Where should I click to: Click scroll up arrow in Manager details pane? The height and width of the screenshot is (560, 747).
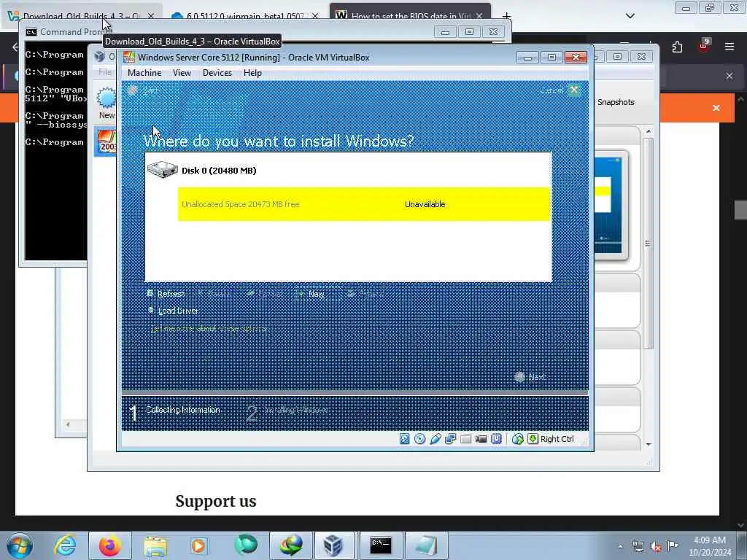point(648,131)
